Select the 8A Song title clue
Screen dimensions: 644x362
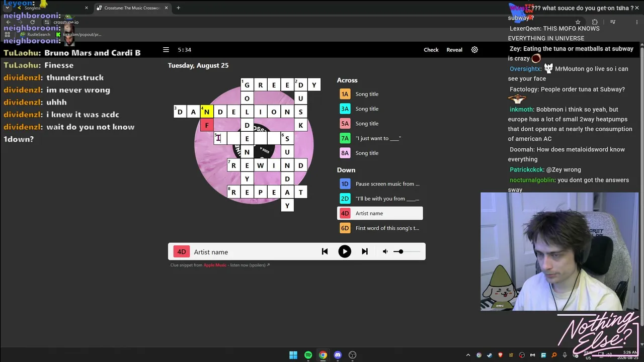pyautogui.click(x=380, y=153)
